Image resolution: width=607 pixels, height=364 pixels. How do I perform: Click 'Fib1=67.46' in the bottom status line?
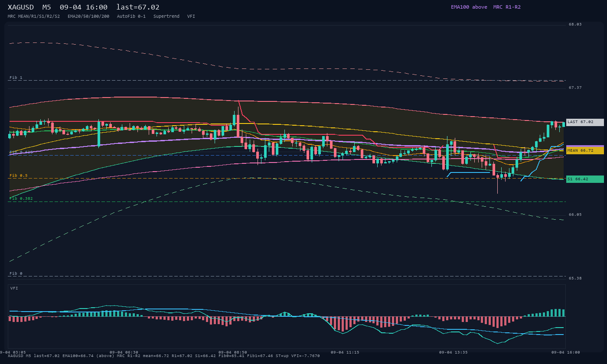[x=260, y=356]
